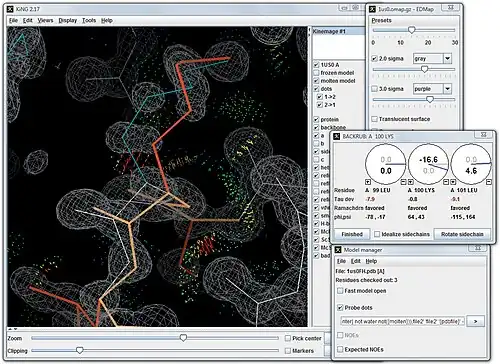Viewport: 500px width, 364px height.
Task: Toggle the frozen model checkbox
Action: click(x=316, y=73)
